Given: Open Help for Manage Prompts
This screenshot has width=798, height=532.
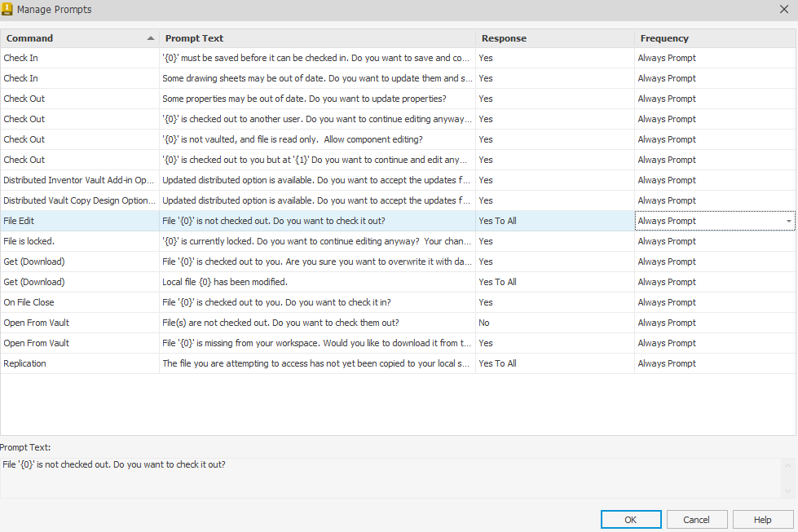Looking at the screenshot, I should (x=762, y=519).
